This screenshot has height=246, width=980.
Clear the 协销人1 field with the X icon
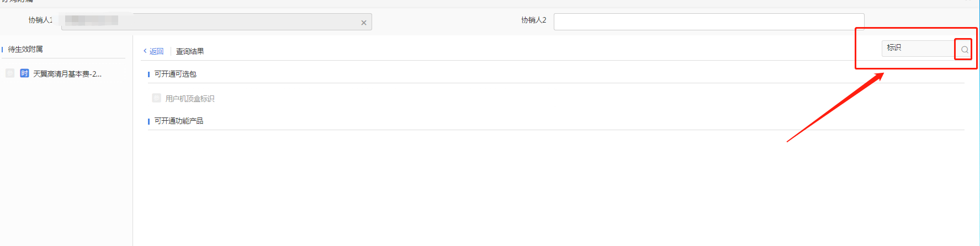pos(364,23)
